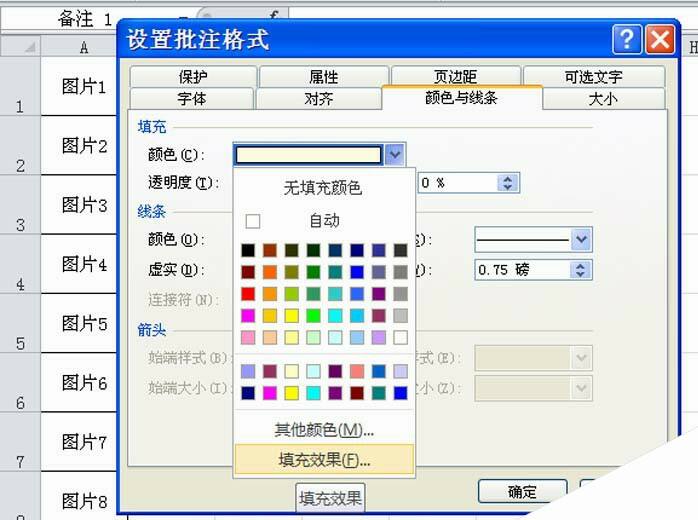
Task: Open 填充效果(F)... option
Action: [324, 459]
